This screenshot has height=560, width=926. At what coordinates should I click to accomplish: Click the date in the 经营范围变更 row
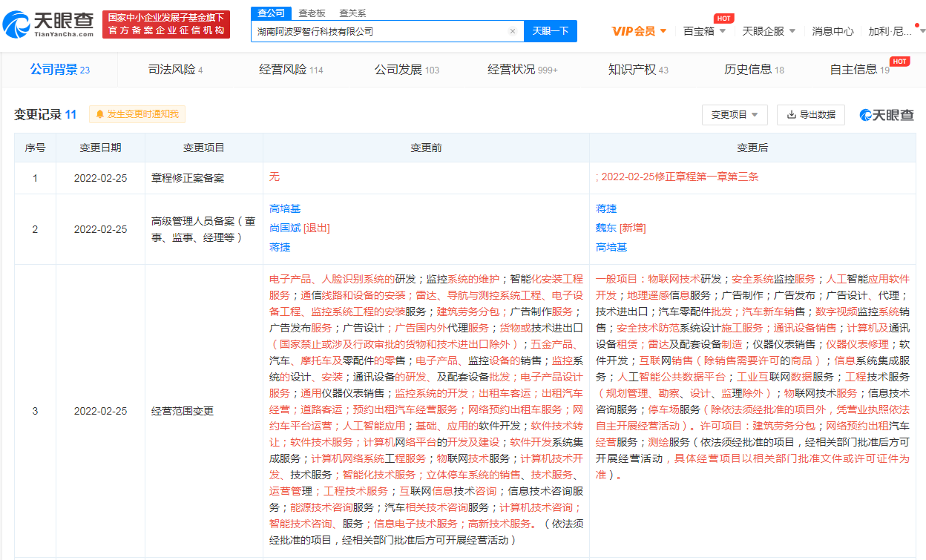100,411
